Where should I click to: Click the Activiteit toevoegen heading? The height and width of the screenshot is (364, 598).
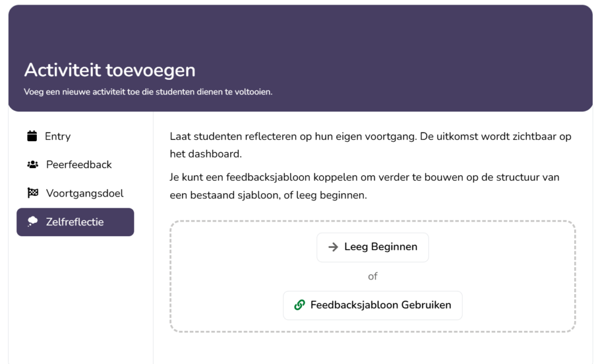[110, 70]
